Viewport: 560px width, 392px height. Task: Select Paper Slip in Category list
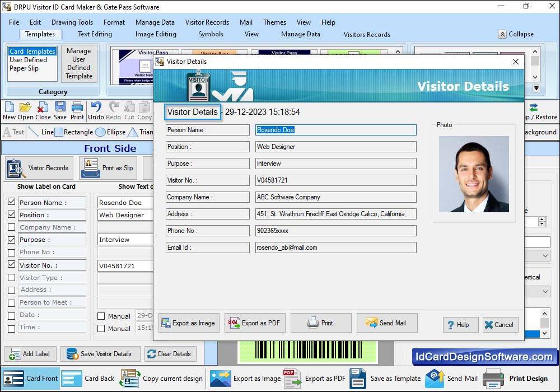(x=24, y=68)
